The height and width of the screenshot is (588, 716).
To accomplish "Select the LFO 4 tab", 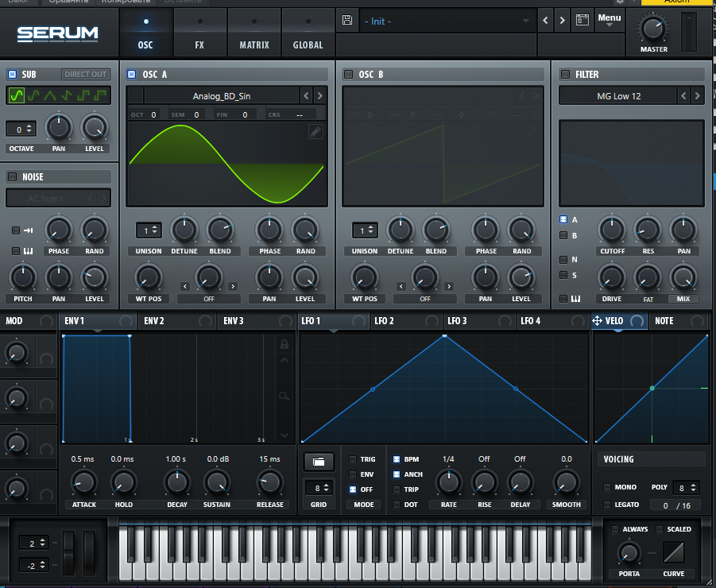I will 552,321.
